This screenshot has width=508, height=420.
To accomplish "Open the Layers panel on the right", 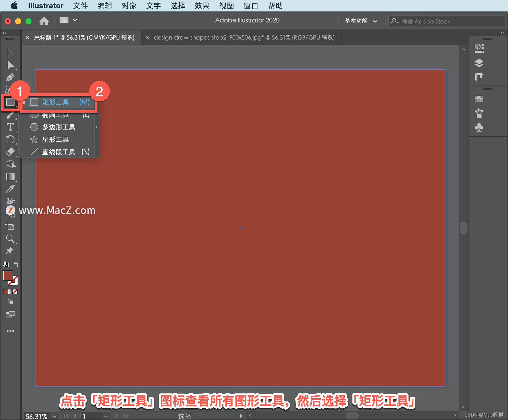I will tap(479, 63).
